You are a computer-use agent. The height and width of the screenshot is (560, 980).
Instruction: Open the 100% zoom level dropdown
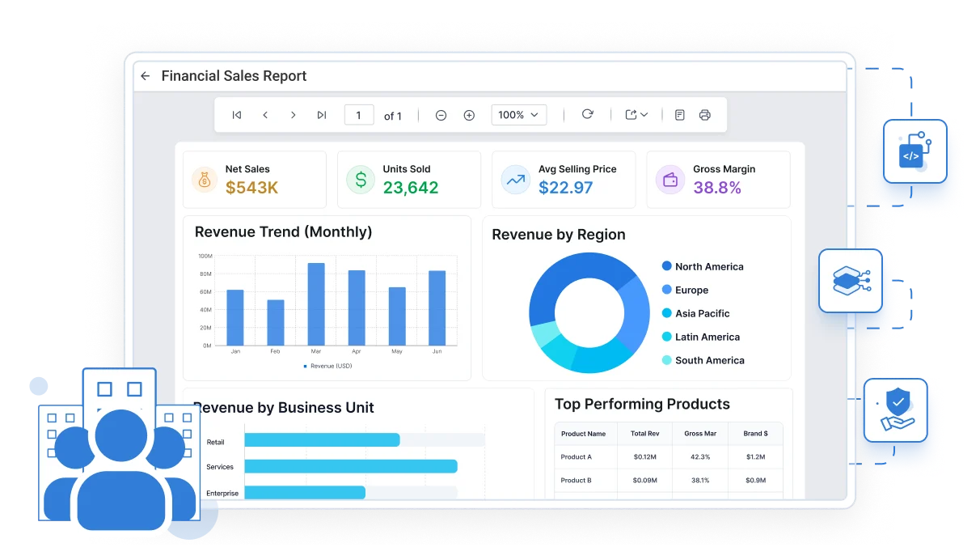519,115
